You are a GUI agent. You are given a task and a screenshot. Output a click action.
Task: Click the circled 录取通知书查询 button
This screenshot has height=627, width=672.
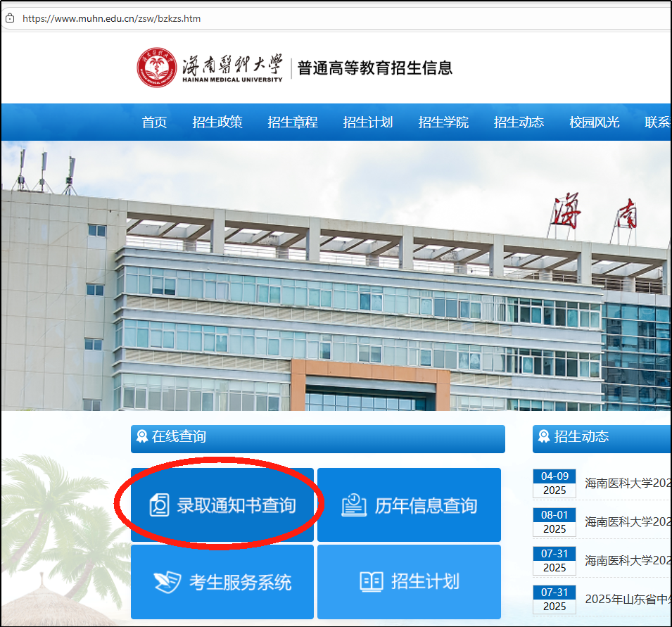tap(222, 505)
